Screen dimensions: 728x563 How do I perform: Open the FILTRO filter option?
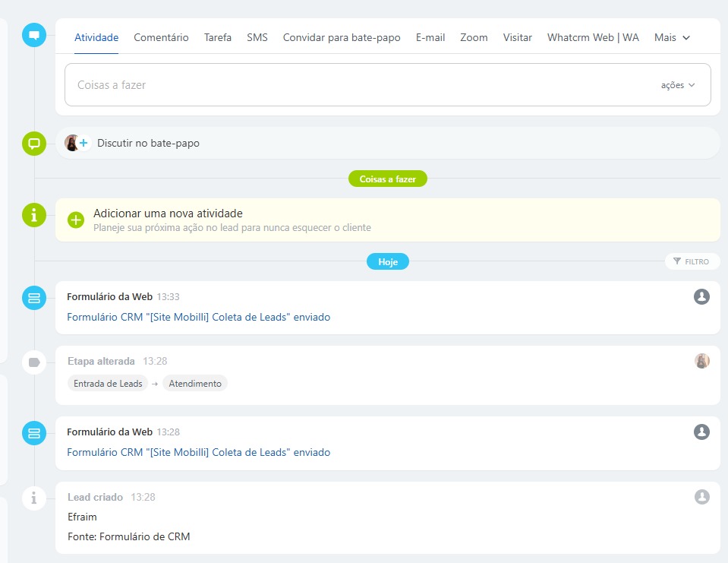click(692, 261)
